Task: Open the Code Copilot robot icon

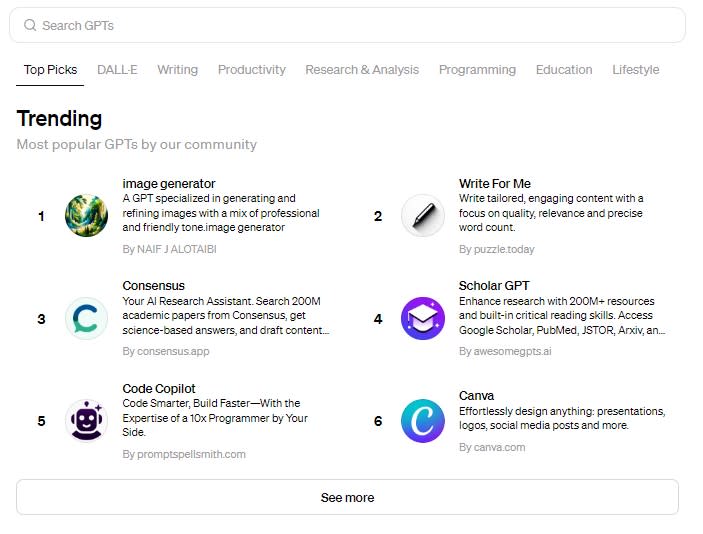Action: pos(86,421)
